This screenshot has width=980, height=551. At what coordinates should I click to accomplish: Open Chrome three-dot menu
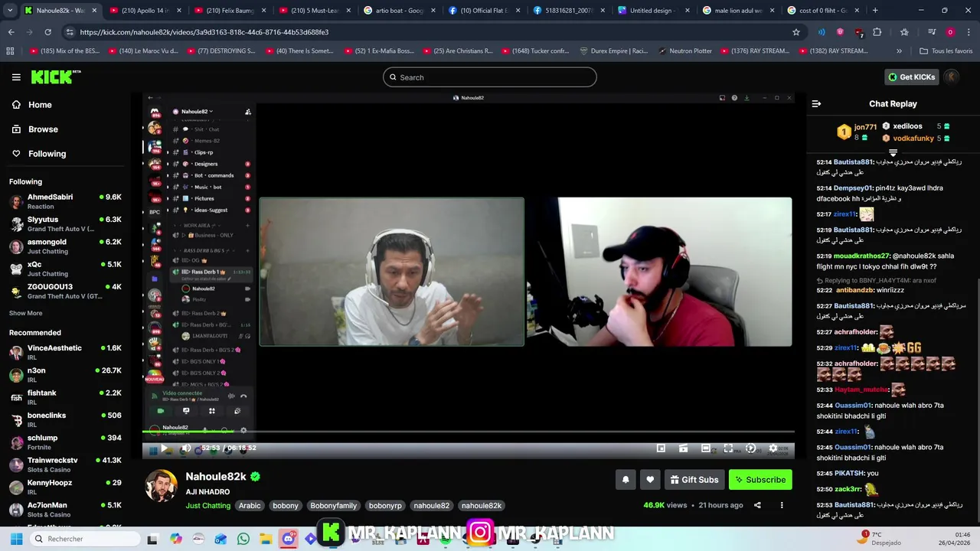(x=968, y=32)
